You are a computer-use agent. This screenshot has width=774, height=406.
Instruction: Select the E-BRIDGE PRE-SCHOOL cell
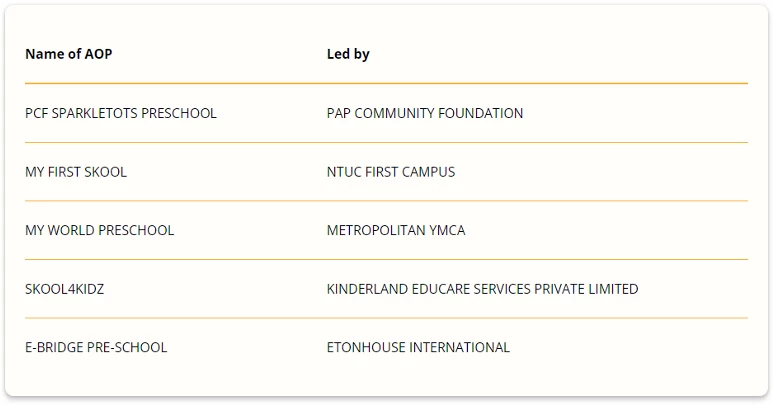(x=96, y=347)
